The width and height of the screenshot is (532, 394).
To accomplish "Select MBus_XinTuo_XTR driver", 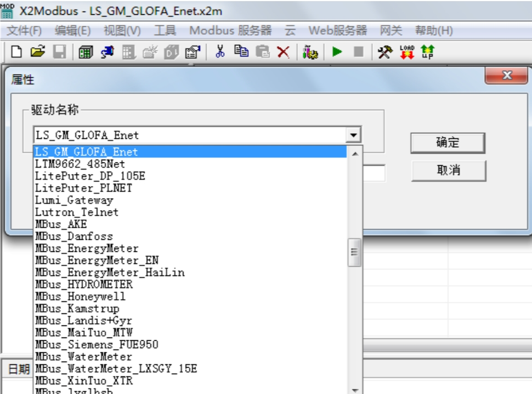I will coord(190,381).
